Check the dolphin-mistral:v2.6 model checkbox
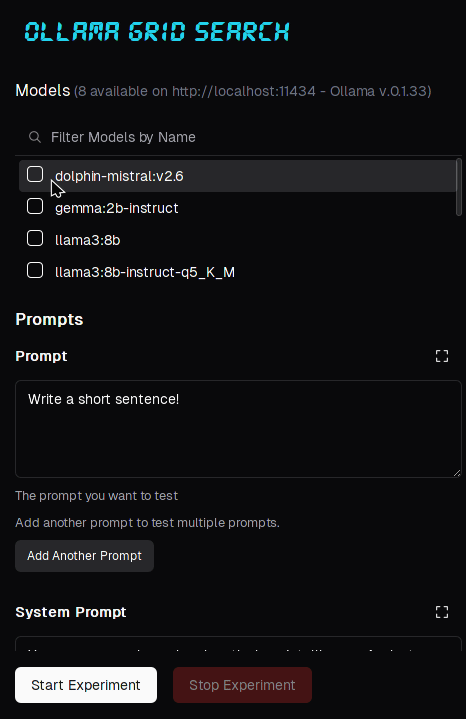This screenshot has height=719, width=466. (35, 174)
